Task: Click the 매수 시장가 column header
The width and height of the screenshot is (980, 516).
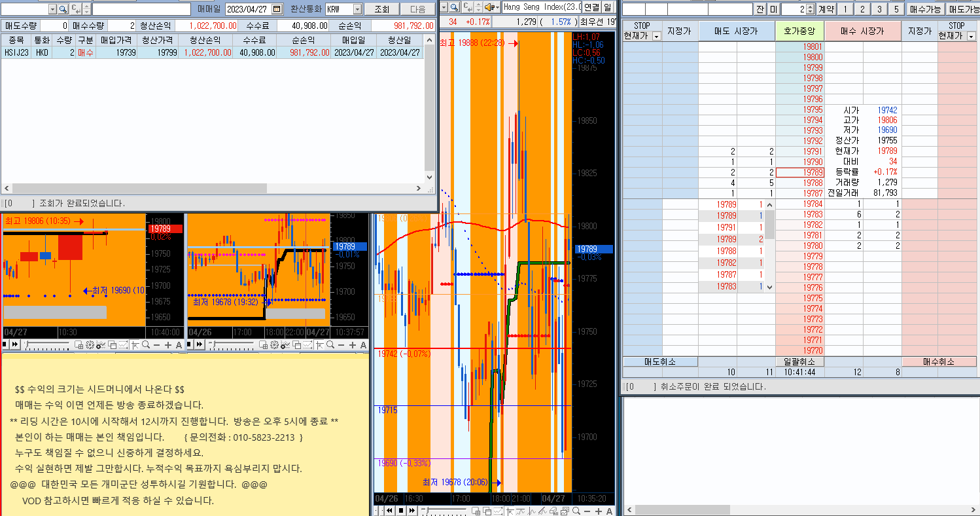Action: pyautogui.click(x=863, y=31)
